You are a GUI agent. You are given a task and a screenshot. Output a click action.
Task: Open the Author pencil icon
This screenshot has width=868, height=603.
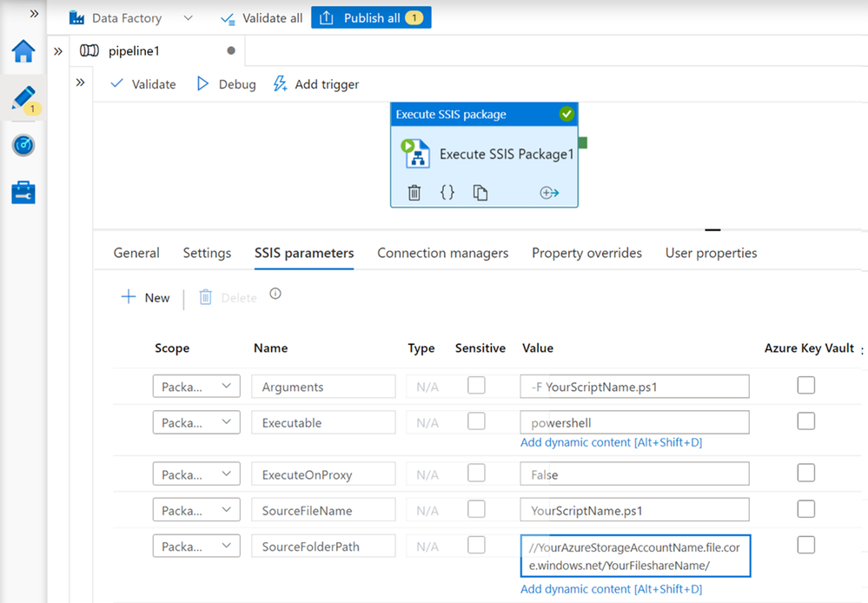(x=23, y=98)
